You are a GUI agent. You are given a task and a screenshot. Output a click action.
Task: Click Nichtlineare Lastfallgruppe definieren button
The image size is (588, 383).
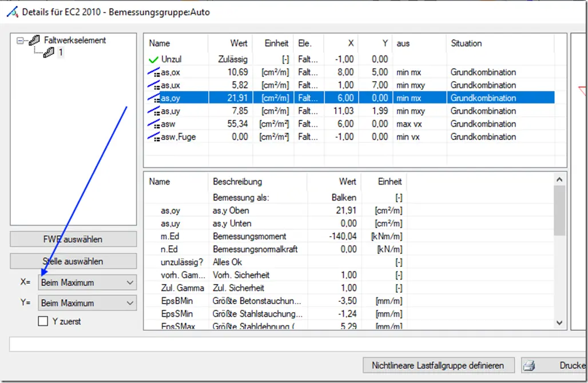click(438, 365)
